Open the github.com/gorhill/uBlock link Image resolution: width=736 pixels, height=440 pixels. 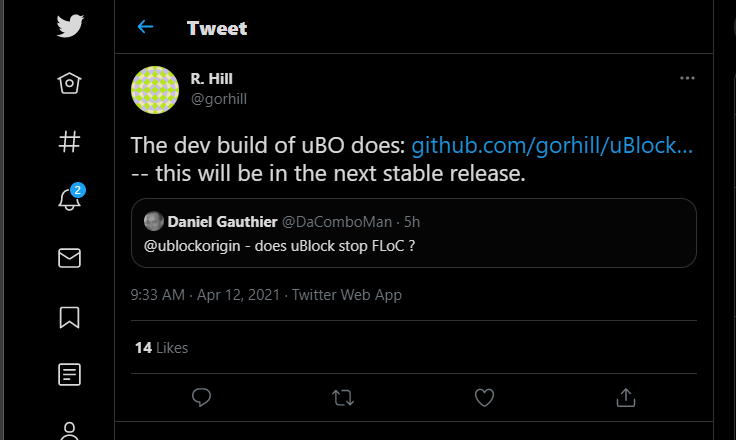(x=552, y=145)
